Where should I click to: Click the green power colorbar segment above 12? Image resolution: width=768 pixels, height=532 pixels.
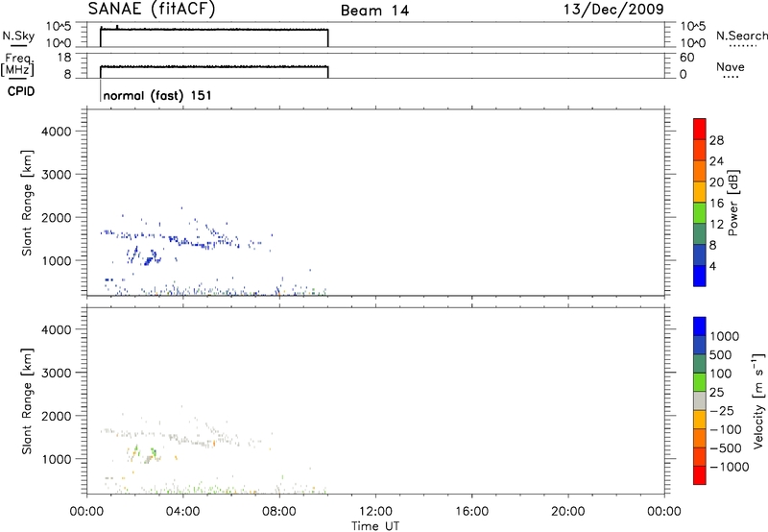(700, 212)
